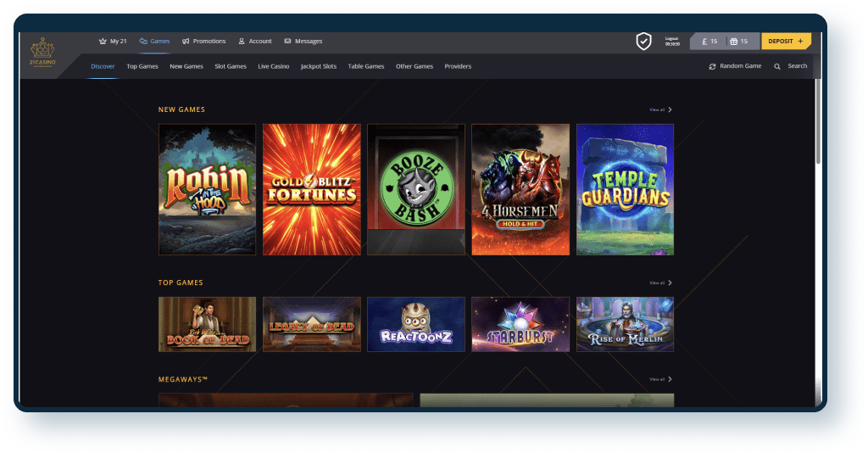The image size is (868, 453).
Task: Open 4 Horsemen Hold & Hit game
Action: pyautogui.click(x=520, y=189)
